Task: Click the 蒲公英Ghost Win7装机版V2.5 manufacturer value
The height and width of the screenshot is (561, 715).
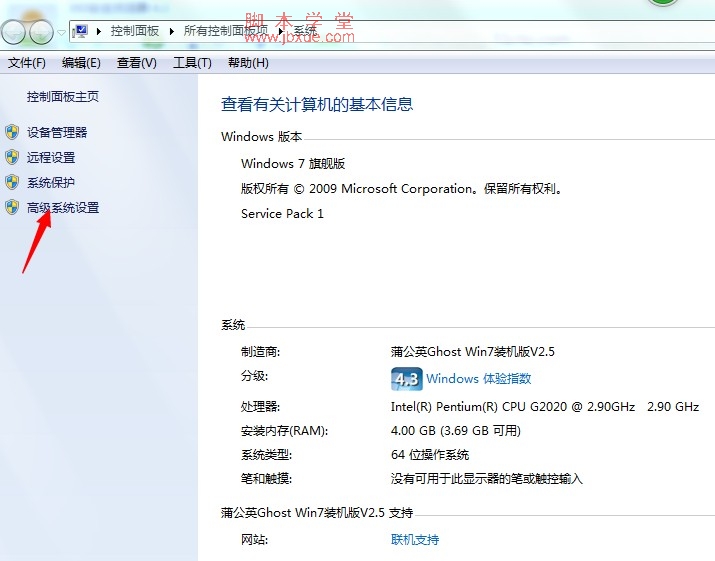Action: 473,352
